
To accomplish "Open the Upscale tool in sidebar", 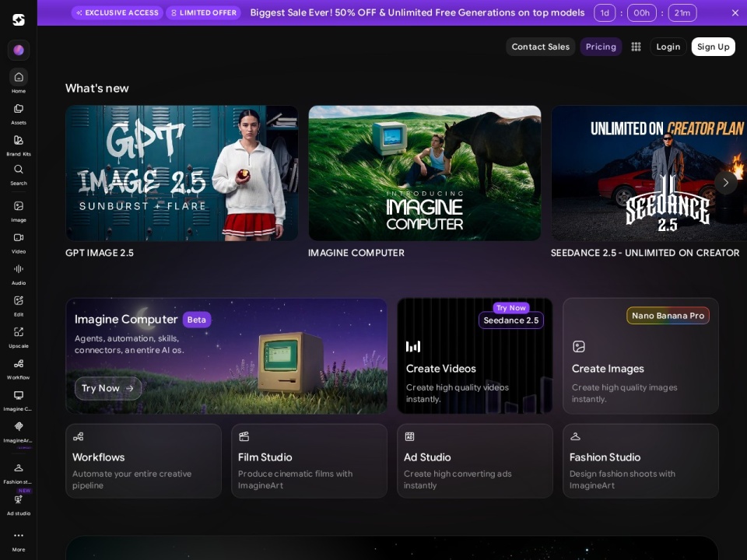I will (19, 337).
